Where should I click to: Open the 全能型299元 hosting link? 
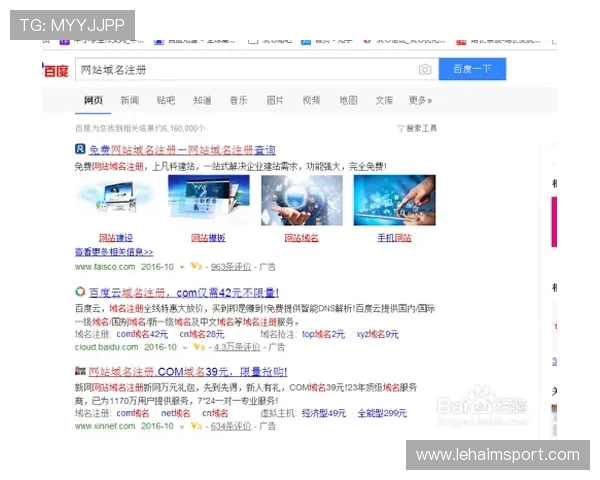coord(382,413)
